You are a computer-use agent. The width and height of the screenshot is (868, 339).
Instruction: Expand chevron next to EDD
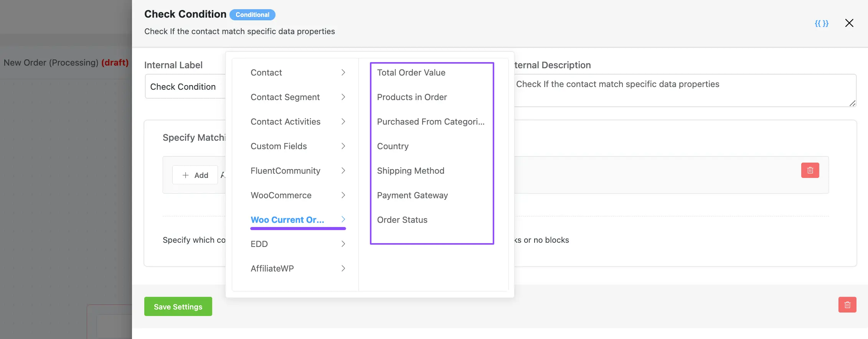click(x=343, y=244)
